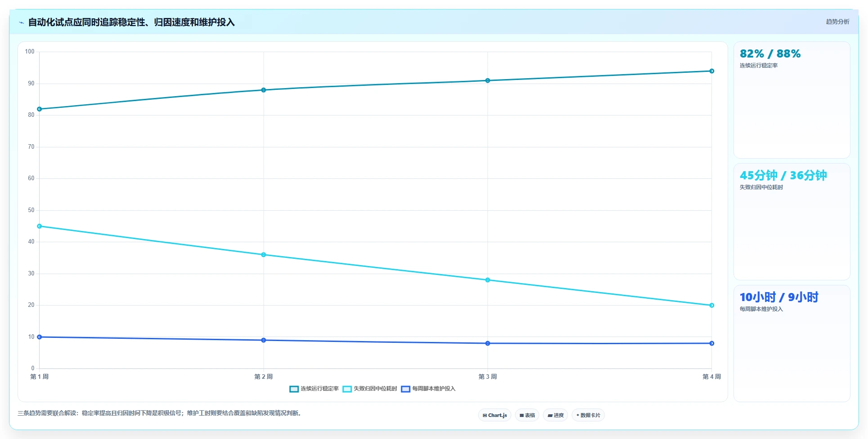Screen dimensions: 868x439
Task: Select 45分钟 / 36分钟 card value
Action: coord(783,175)
